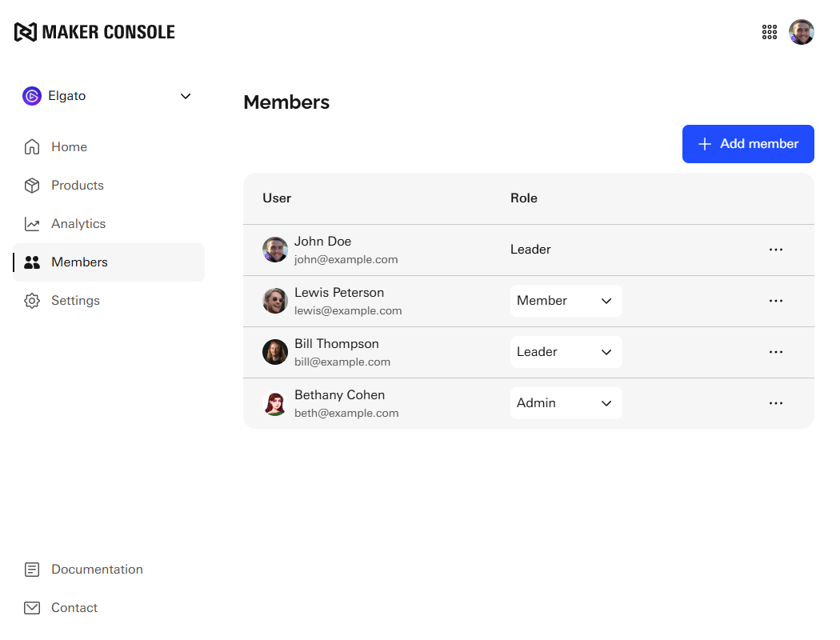
Task: Open the user profile avatar menu
Action: [x=802, y=32]
